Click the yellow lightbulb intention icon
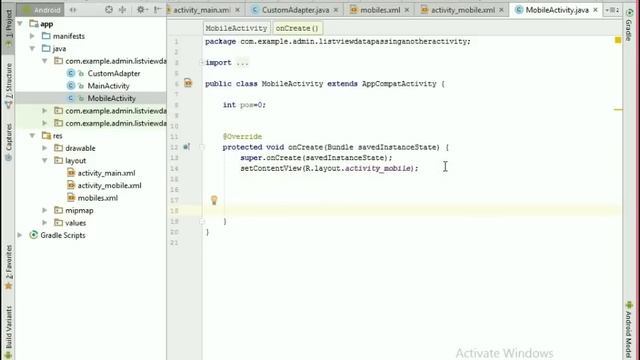640x360 pixels. [x=214, y=200]
